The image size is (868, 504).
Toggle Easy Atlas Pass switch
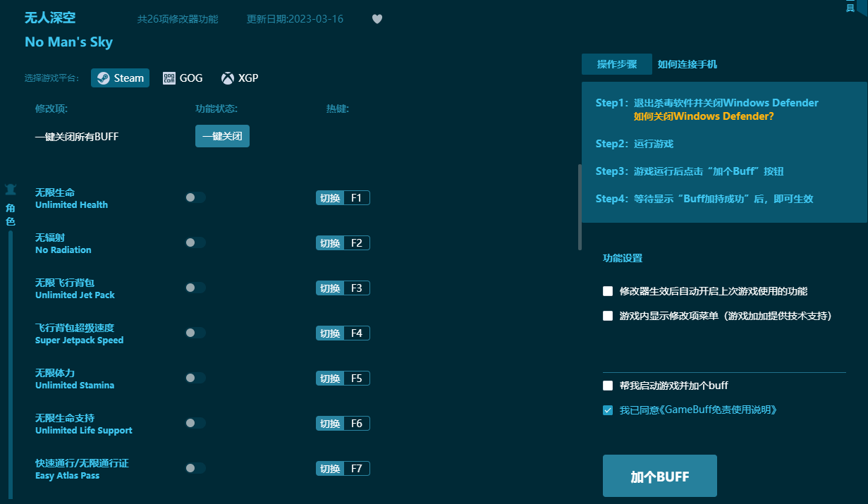pyautogui.click(x=195, y=468)
